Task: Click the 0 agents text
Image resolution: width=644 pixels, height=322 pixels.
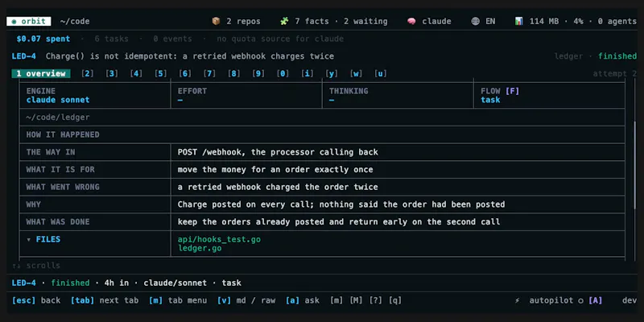Action: pyautogui.click(x=617, y=22)
